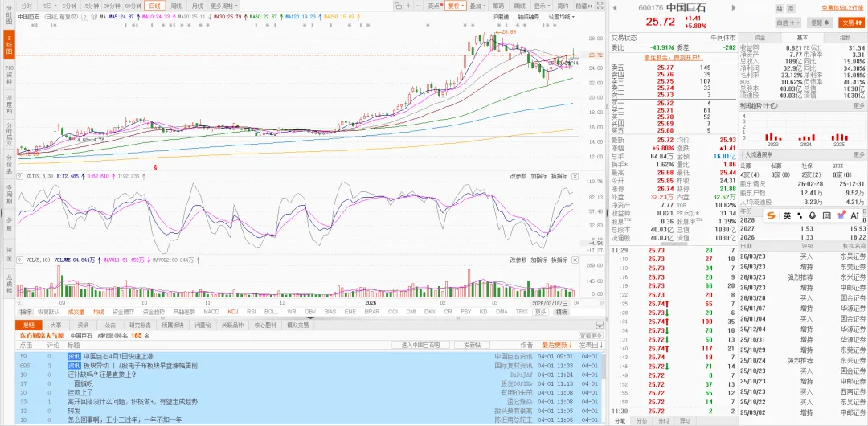Go to previous stock with left arrow
The image size is (868, 426).
tap(615, 8)
